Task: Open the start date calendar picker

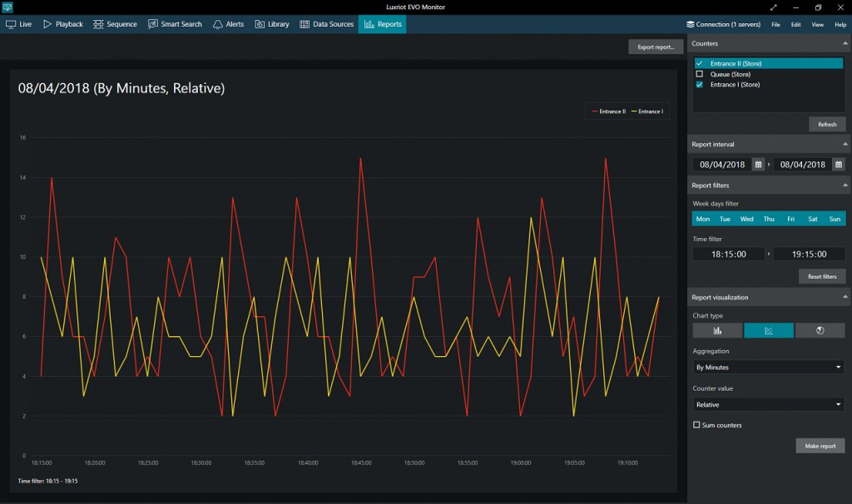Action: (758, 164)
